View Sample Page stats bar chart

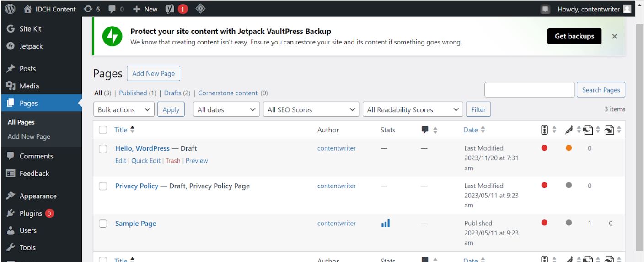[x=386, y=224]
